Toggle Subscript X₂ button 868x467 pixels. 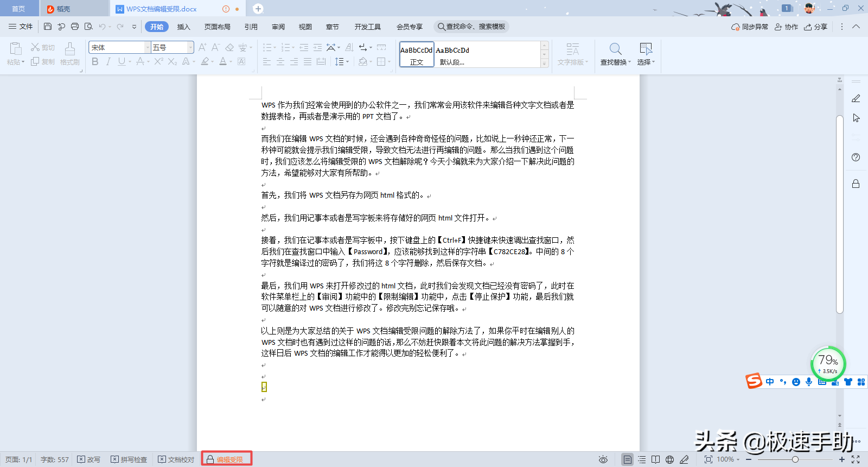pyautogui.click(x=172, y=61)
